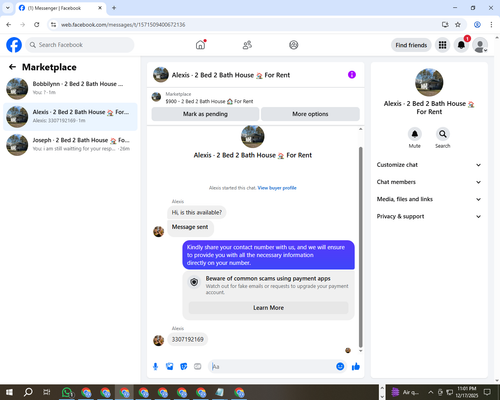Expand Media, files and links section
Screen dimensions: 500x400
tap(429, 199)
